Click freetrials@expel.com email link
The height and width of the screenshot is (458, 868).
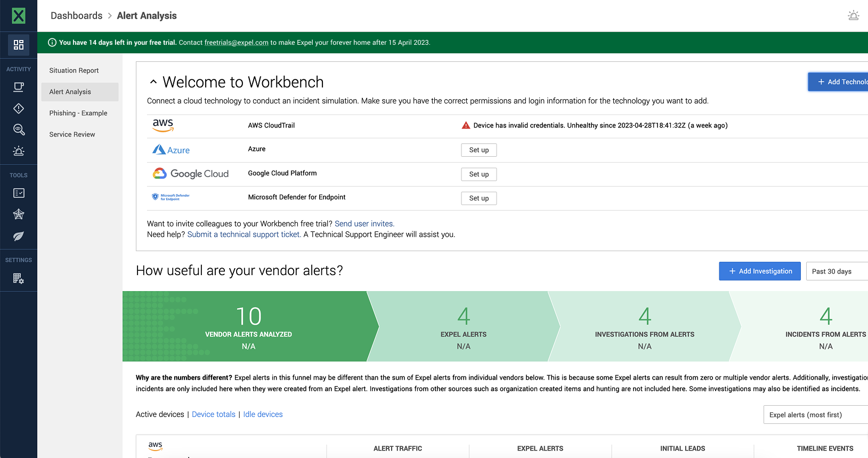[x=237, y=43]
